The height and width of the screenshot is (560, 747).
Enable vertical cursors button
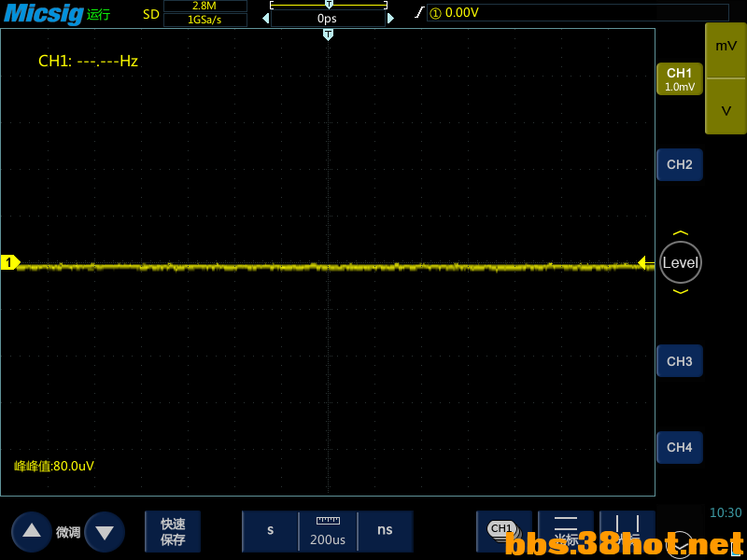(x=627, y=531)
